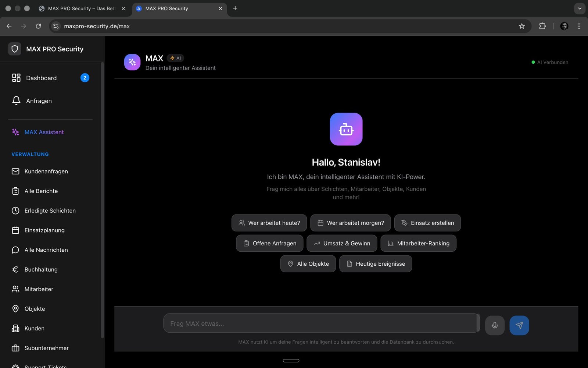The width and height of the screenshot is (588, 368).
Task: Open the Buchhaltung euro icon
Action: (x=15, y=269)
